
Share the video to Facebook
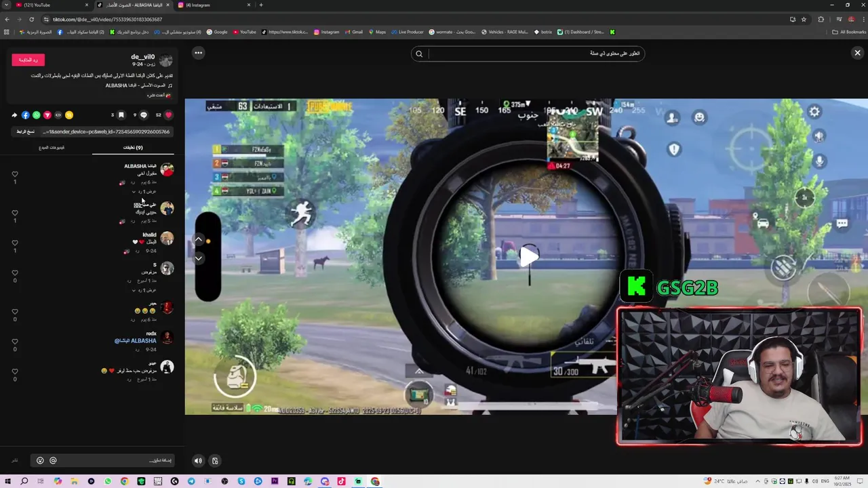[x=26, y=115]
